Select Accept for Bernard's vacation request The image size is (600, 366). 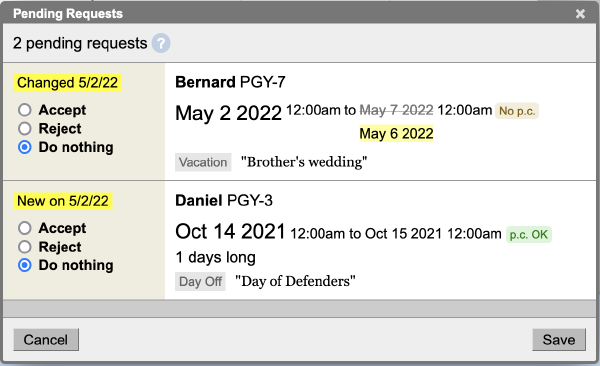point(25,110)
